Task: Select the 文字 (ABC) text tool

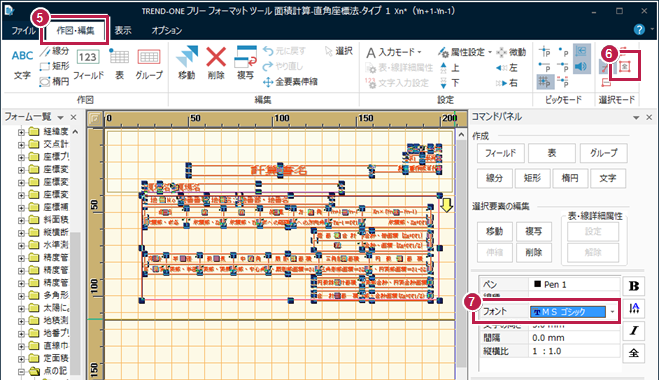Action: [x=22, y=64]
